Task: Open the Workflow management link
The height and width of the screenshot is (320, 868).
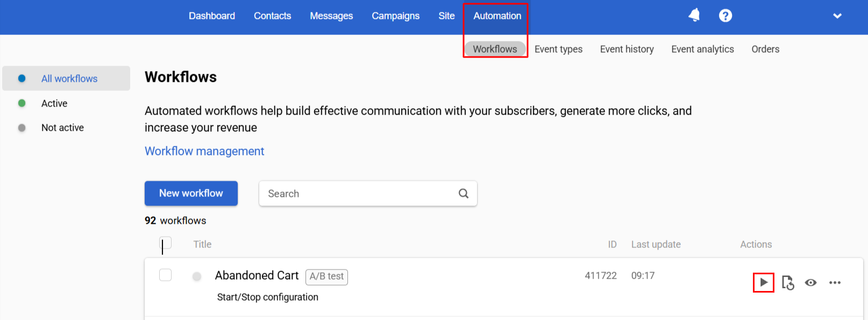Action: pyautogui.click(x=204, y=151)
